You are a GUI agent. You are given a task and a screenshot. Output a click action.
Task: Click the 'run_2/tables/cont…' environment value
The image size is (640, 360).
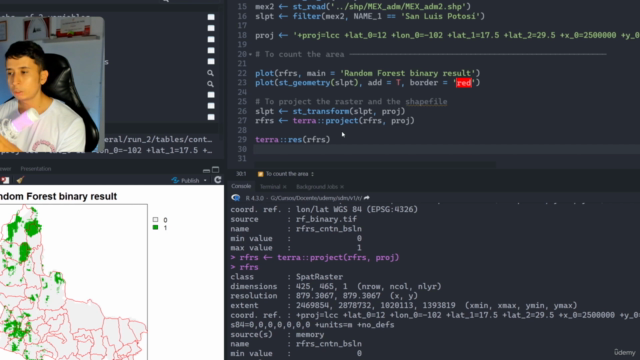tap(158, 140)
